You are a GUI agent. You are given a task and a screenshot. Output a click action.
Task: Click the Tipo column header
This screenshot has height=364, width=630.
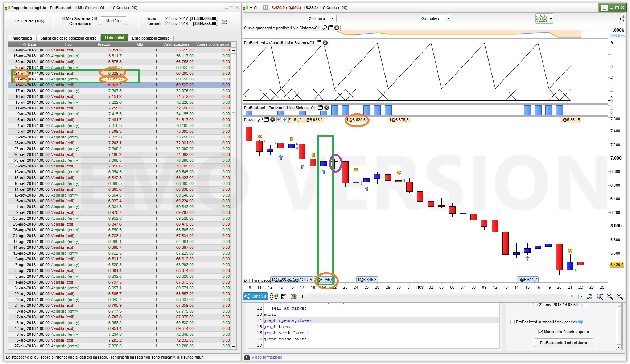point(68,44)
